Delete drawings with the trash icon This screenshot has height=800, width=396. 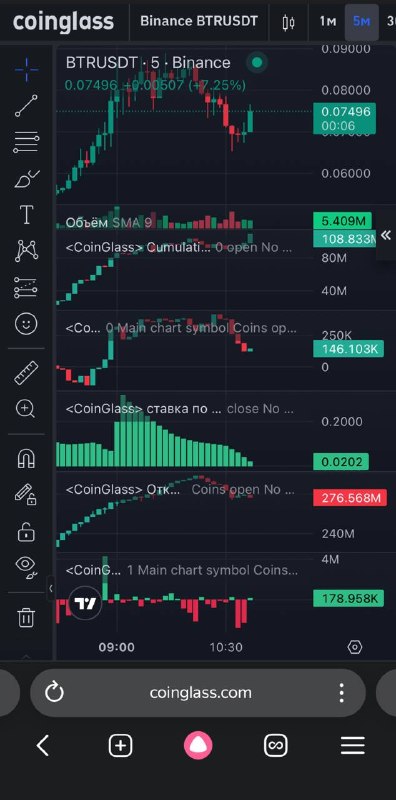click(26, 617)
